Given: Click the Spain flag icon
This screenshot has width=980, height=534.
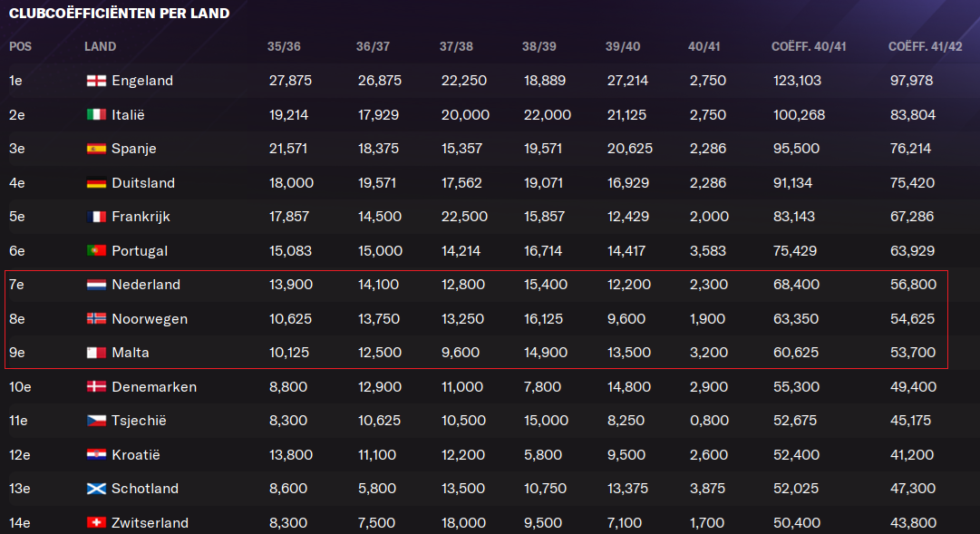Looking at the screenshot, I should click(x=96, y=149).
